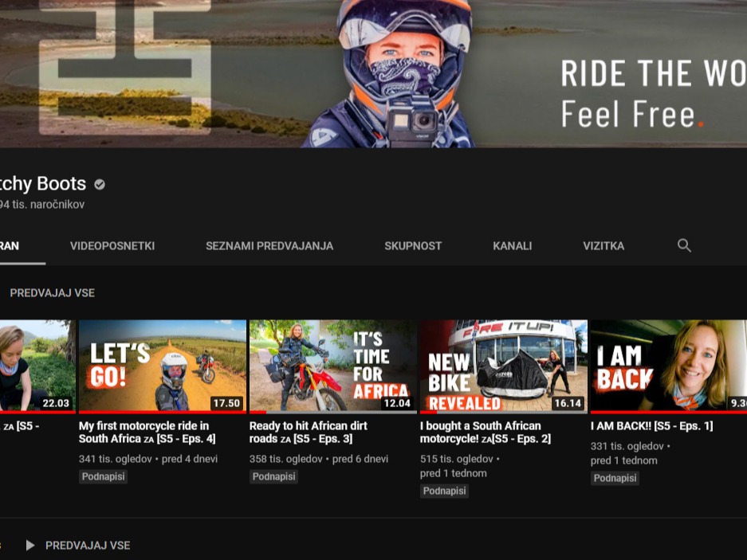Click the 'I AM BACK!! [S5 - Eps. 1]' title
Image resolution: width=747 pixels, height=560 pixels.
pyautogui.click(x=651, y=426)
